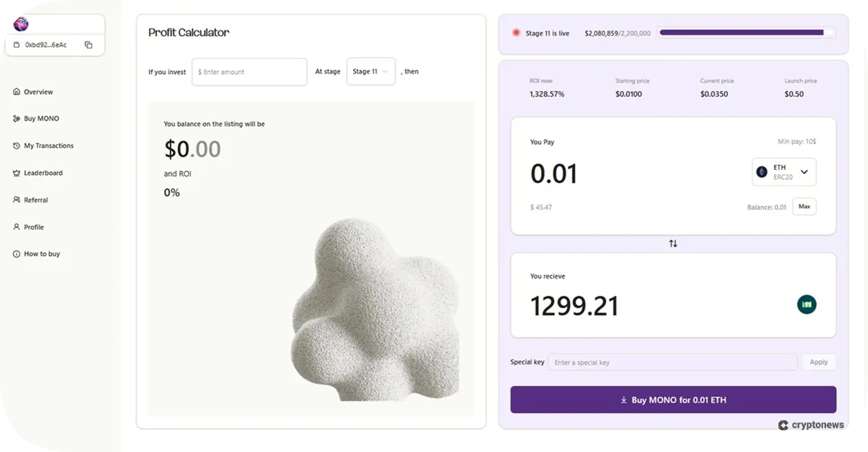Click the copy wallet address icon
This screenshot has height=452, width=868.
click(x=88, y=44)
